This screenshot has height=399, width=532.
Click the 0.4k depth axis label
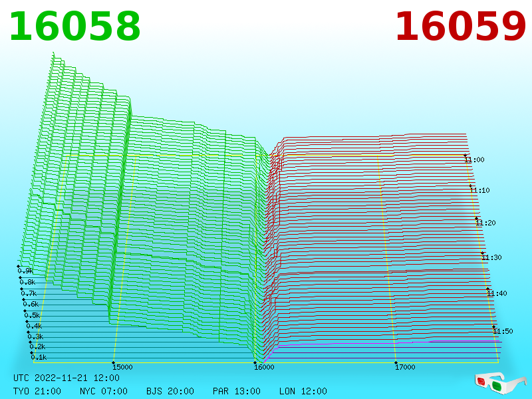coord(35,326)
